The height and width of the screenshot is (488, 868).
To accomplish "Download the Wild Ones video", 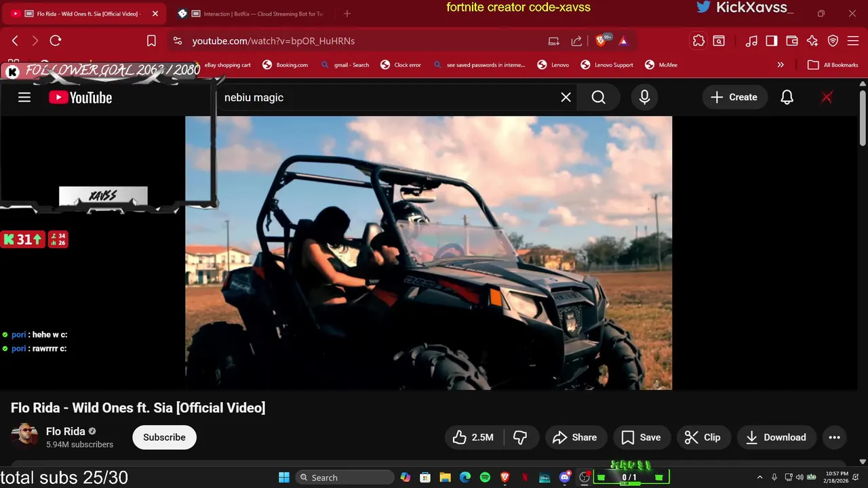I will click(776, 437).
